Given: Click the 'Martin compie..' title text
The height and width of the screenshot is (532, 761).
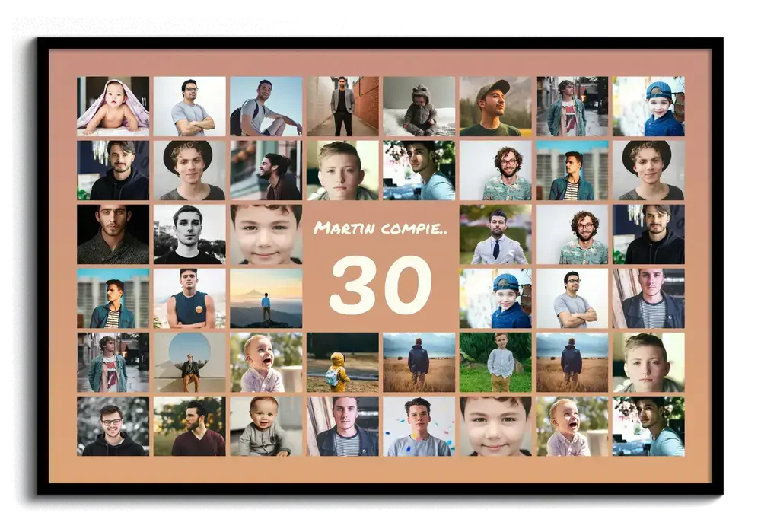Looking at the screenshot, I should click(380, 228).
